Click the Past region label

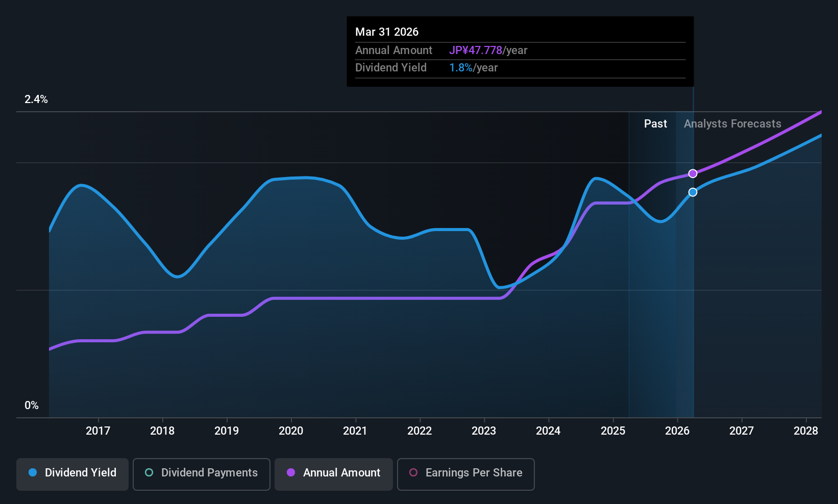coord(655,124)
